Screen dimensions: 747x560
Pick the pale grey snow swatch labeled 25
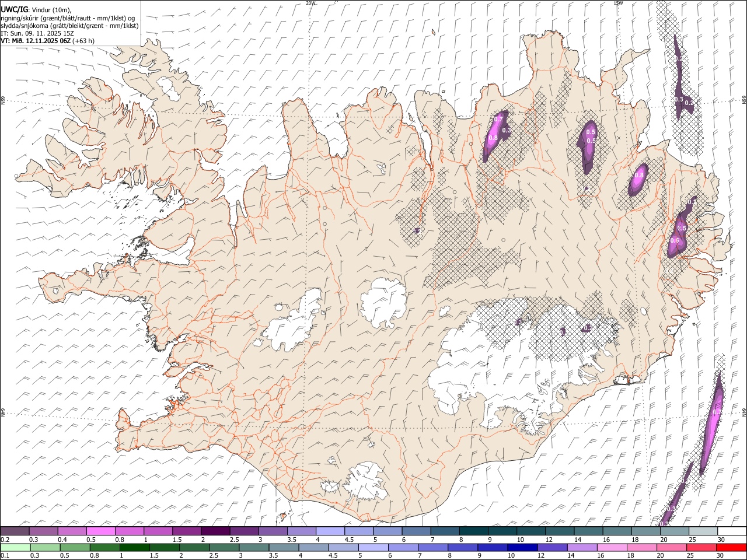click(x=703, y=531)
